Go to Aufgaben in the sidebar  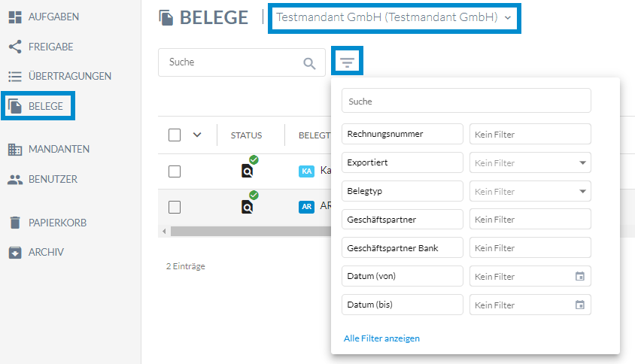coord(44,17)
